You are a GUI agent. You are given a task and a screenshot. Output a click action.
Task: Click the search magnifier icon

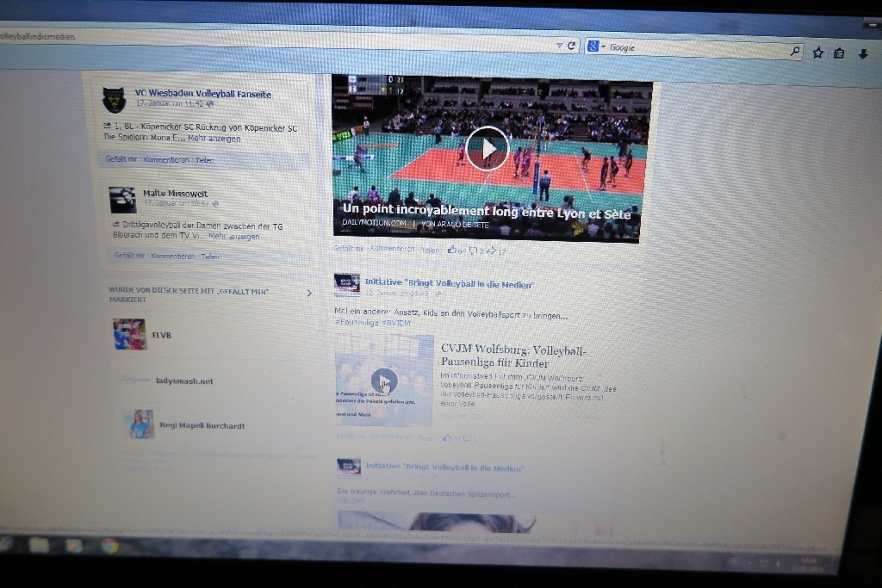coord(795,52)
